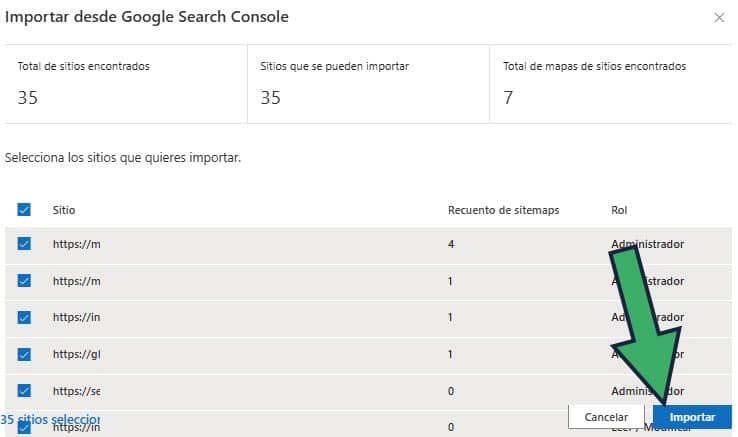
Task: Select the sitemap count 4 cell
Action: coord(451,244)
